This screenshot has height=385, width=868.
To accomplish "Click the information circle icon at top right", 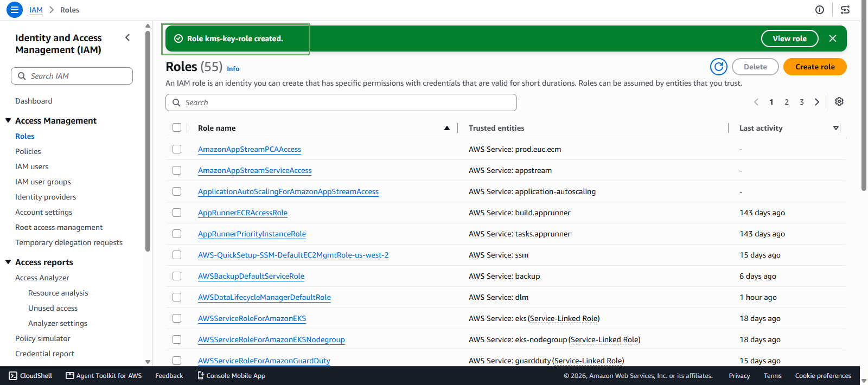I will coord(820,10).
